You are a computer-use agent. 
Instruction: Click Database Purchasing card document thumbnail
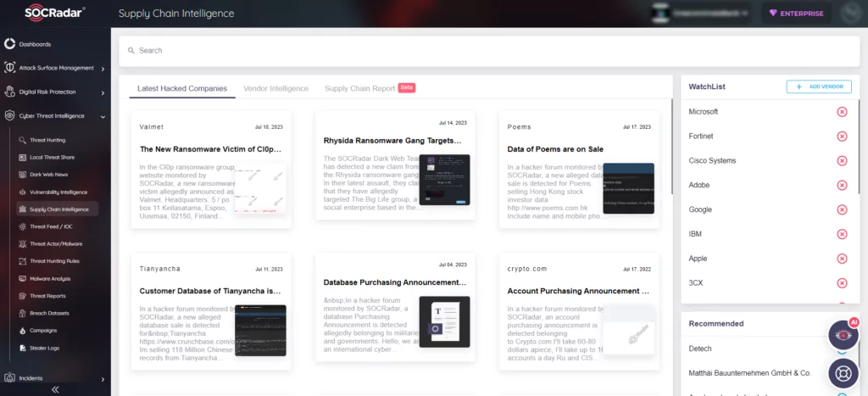point(444,321)
